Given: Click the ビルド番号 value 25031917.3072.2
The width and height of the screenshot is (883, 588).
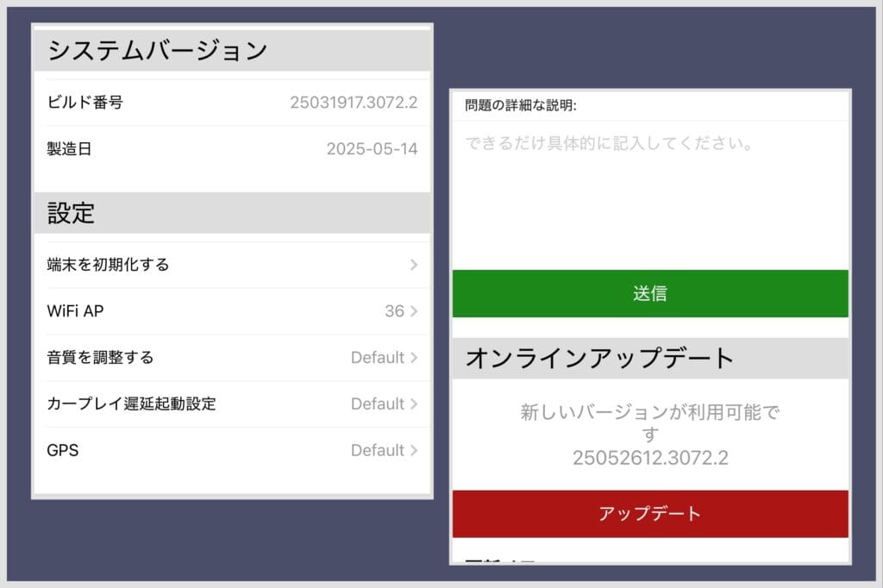Looking at the screenshot, I should pyautogui.click(x=354, y=103).
